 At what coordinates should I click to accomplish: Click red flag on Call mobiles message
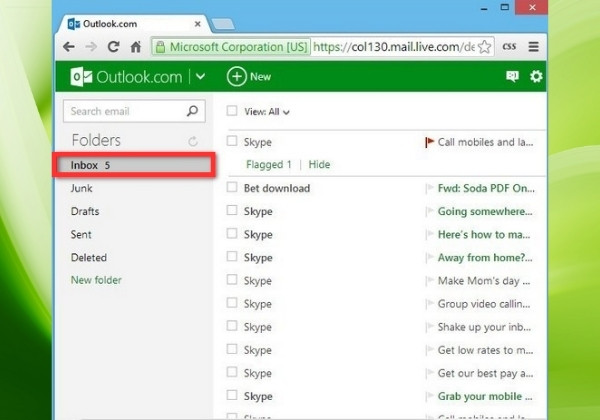click(x=429, y=142)
